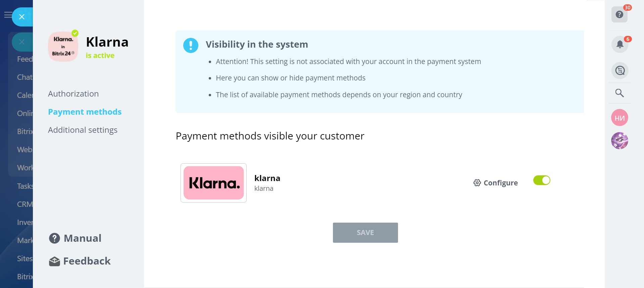Open CRM in the left menu
This screenshot has width=644, height=288.
25,204
